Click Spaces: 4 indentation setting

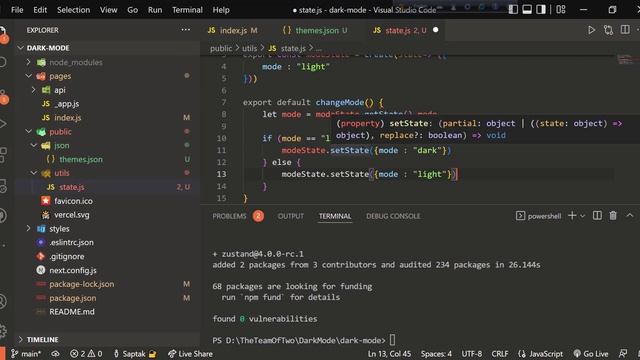point(436,353)
